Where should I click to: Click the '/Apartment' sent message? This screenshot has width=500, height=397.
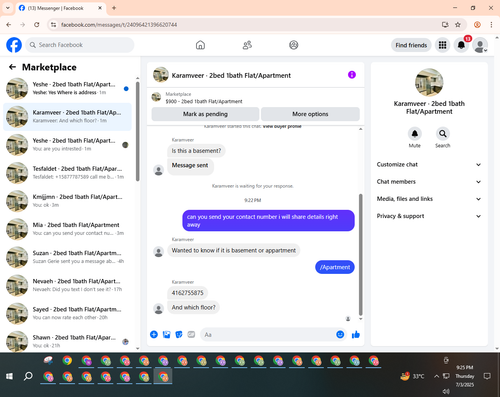[x=335, y=267]
